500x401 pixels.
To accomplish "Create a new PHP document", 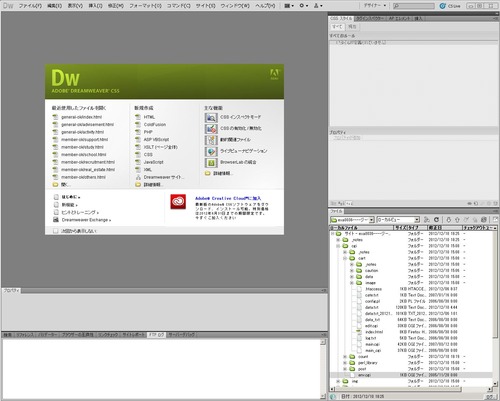I will tap(148, 132).
